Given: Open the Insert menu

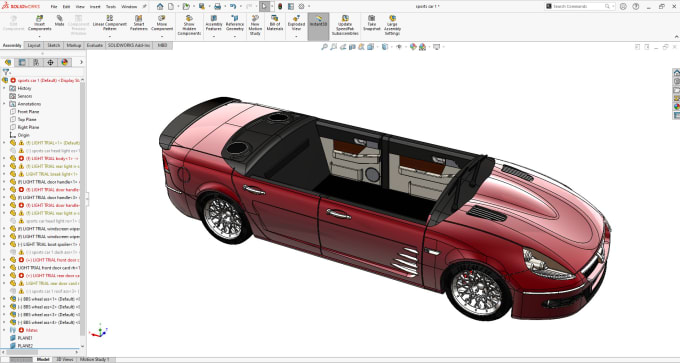Looking at the screenshot, I should [95, 7].
